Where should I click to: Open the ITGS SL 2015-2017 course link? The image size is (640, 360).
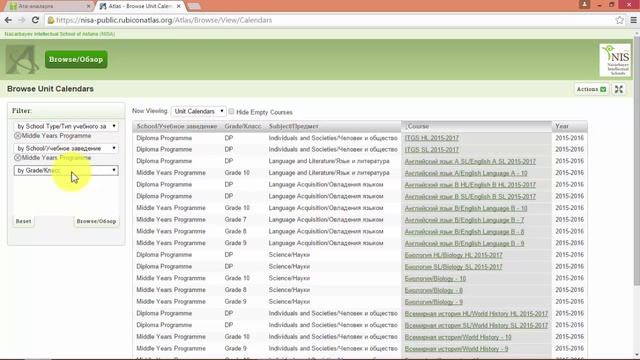[432, 150]
